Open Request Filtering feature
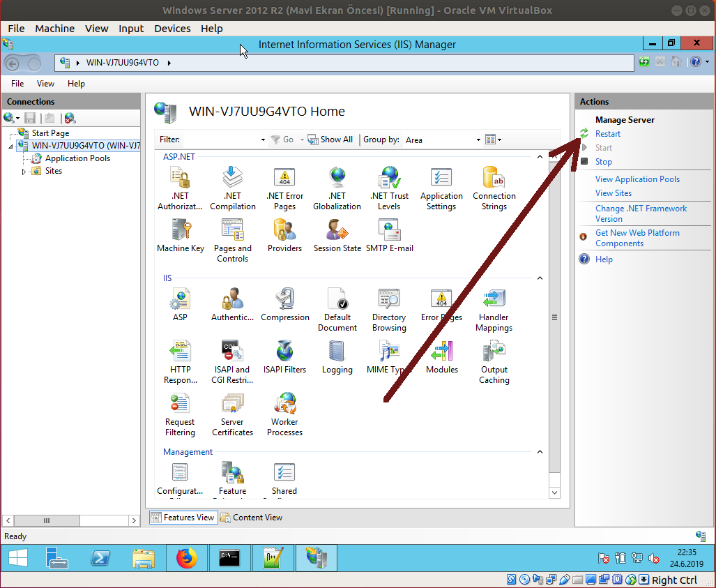This screenshot has width=716, height=588. (x=180, y=414)
